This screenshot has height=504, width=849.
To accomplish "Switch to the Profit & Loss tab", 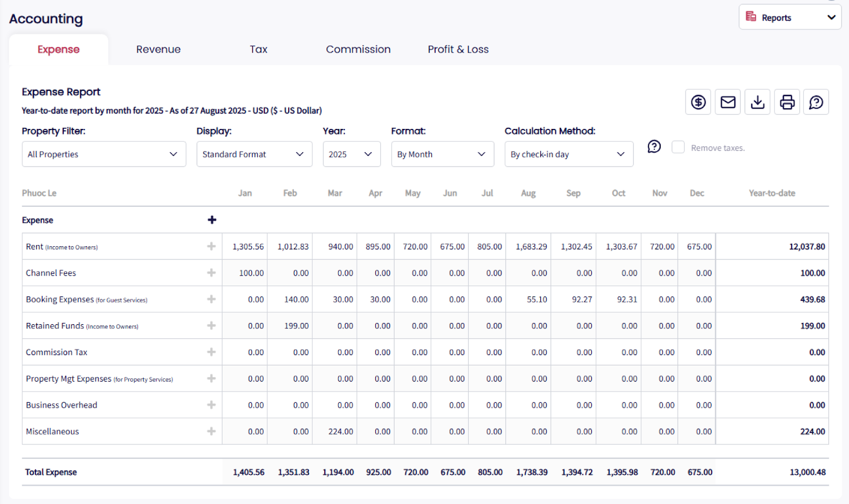I will [458, 49].
